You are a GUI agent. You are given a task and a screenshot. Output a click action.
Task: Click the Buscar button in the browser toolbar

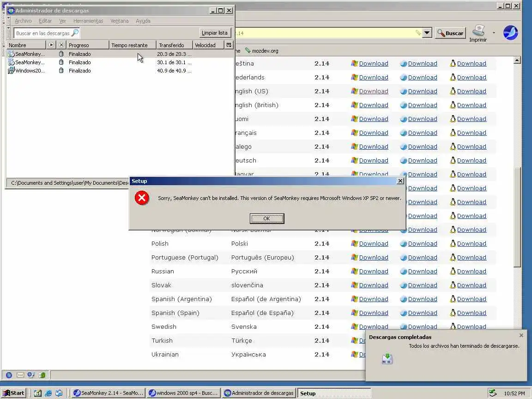coord(450,33)
